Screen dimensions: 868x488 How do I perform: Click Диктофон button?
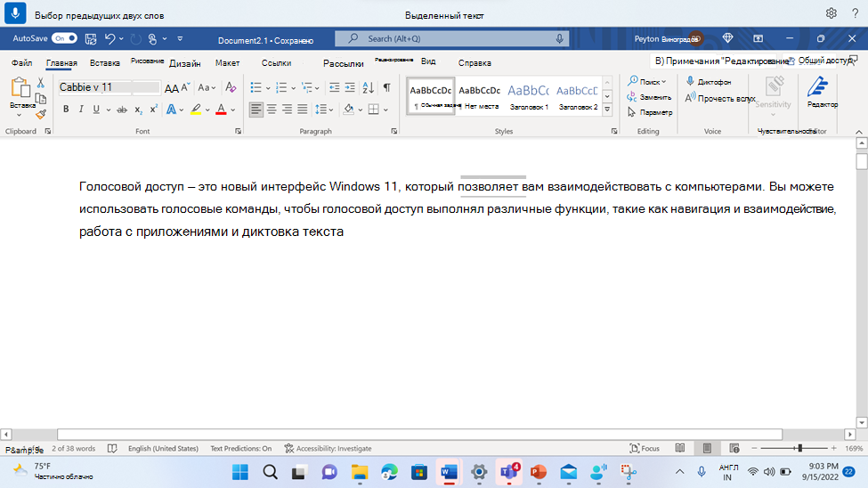[x=710, y=81]
